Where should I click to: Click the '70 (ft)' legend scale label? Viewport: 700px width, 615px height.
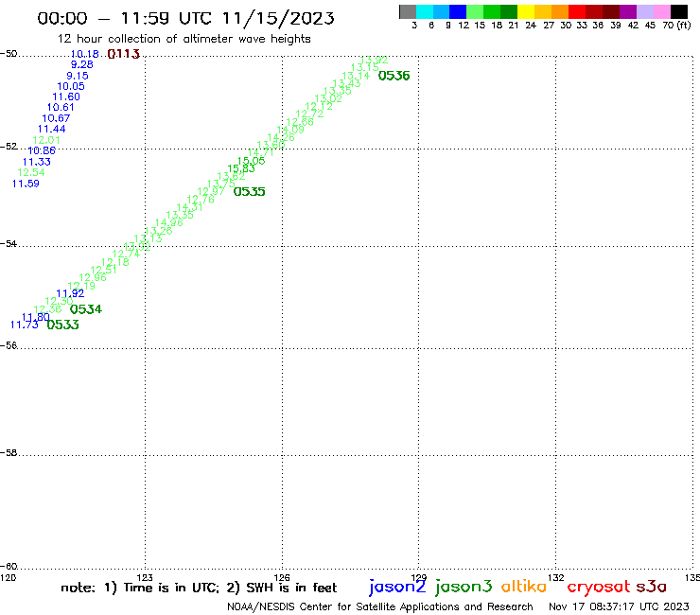[x=676, y=26]
